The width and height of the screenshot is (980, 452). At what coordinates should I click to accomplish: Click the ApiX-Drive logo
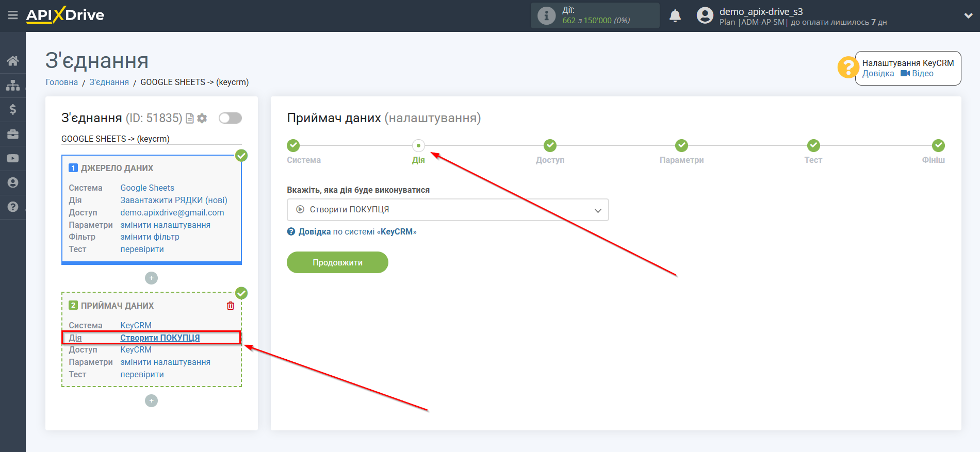pyautogui.click(x=65, y=15)
